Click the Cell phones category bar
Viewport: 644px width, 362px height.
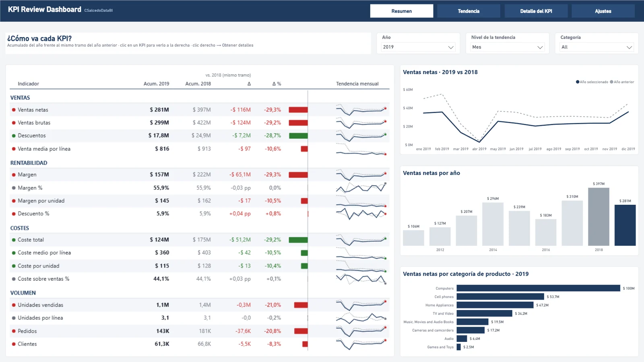pyautogui.click(x=500, y=296)
